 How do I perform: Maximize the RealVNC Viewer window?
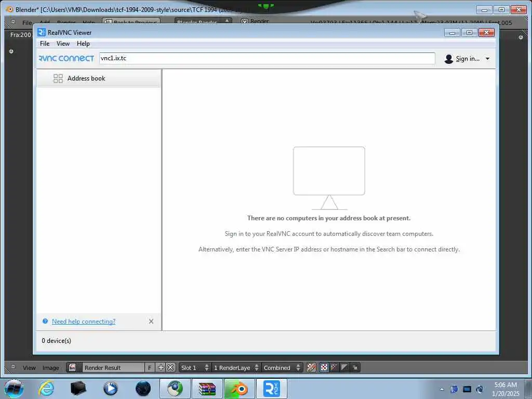(469, 33)
